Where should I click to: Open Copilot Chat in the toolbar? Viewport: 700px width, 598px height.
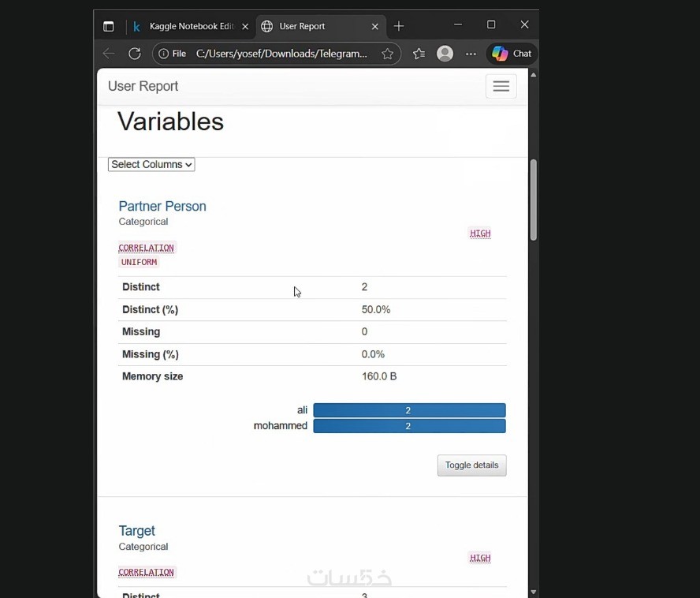point(512,54)
